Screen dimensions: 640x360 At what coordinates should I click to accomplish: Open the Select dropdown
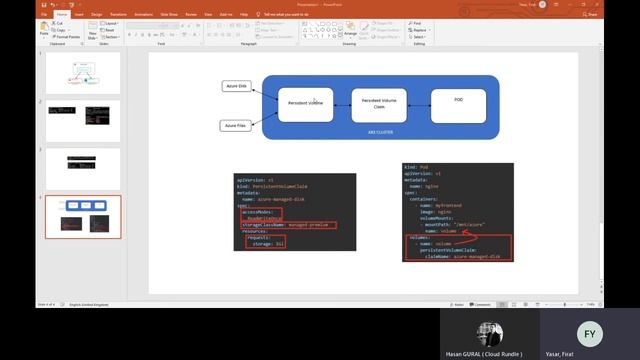[417, 37]
